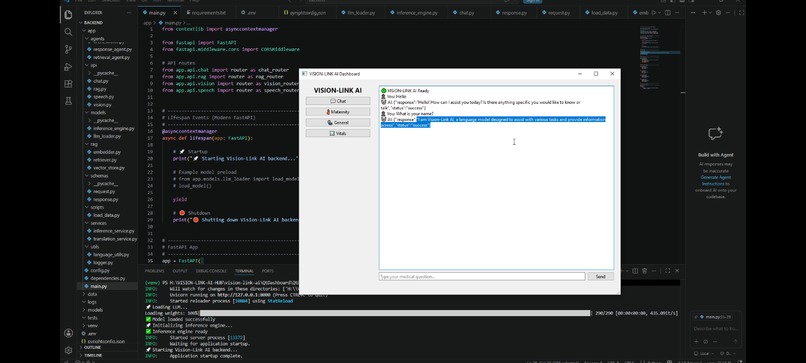Maximize the terminal panel size
806x363 pixels.
pyautogui.click(x=667, y=271)
